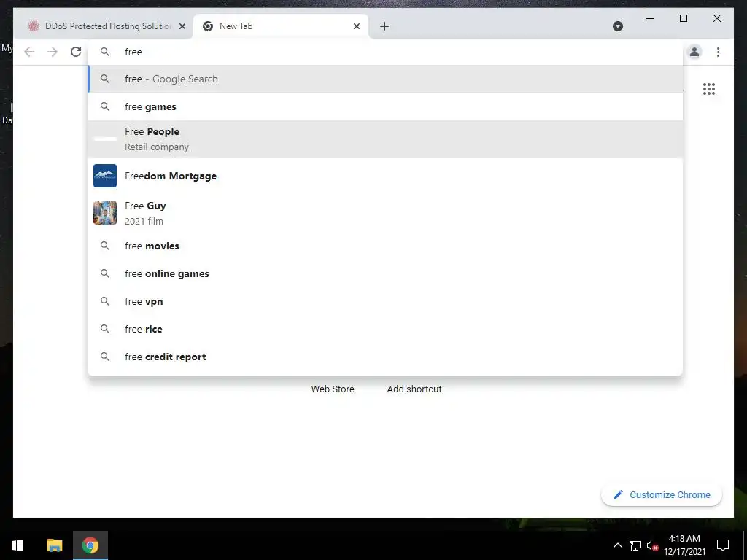Click magnifier icon beside 'free rice'
Screen dimensions: 747x560
(x=105, y=329)
